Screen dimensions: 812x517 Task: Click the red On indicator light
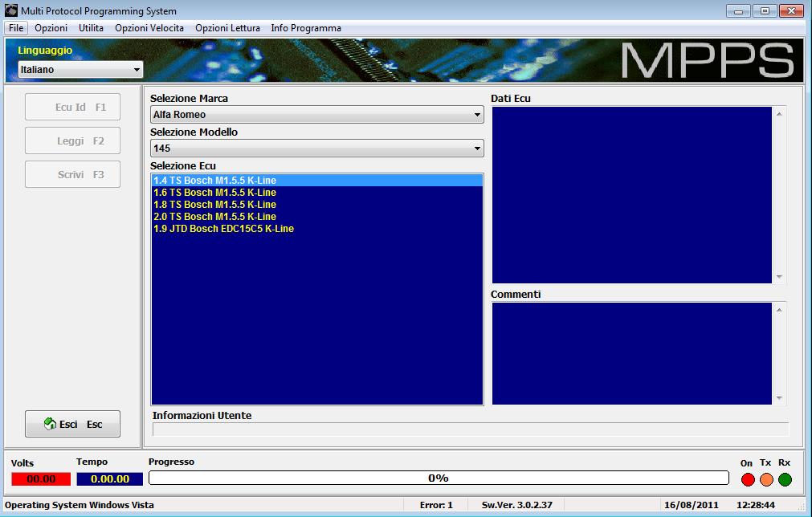[x=748, y=480]
